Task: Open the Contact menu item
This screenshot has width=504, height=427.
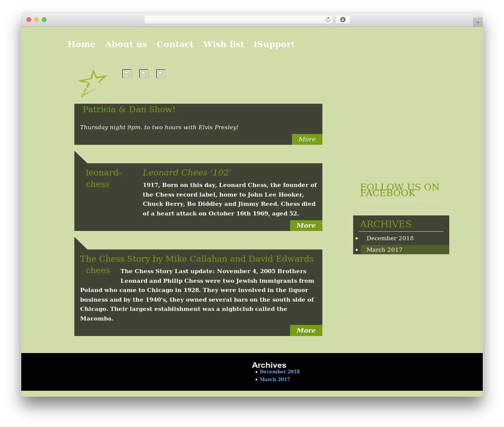Action: coord(175,44)
